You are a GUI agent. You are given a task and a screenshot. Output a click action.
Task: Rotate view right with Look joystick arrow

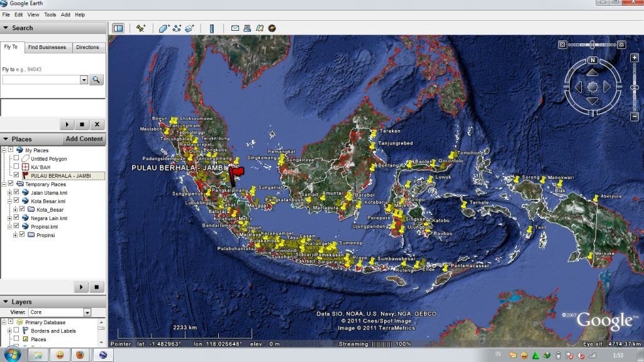(607, 87)
